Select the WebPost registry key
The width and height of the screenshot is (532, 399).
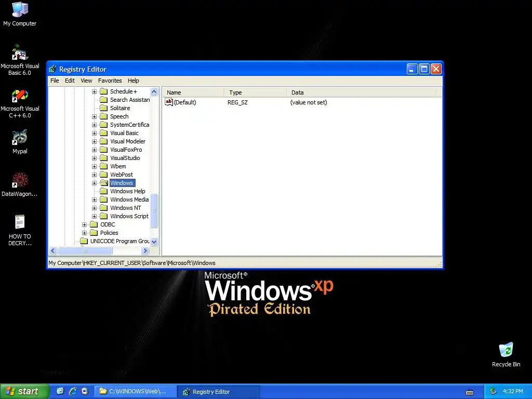pyautogui.click(x=122, y=175)
